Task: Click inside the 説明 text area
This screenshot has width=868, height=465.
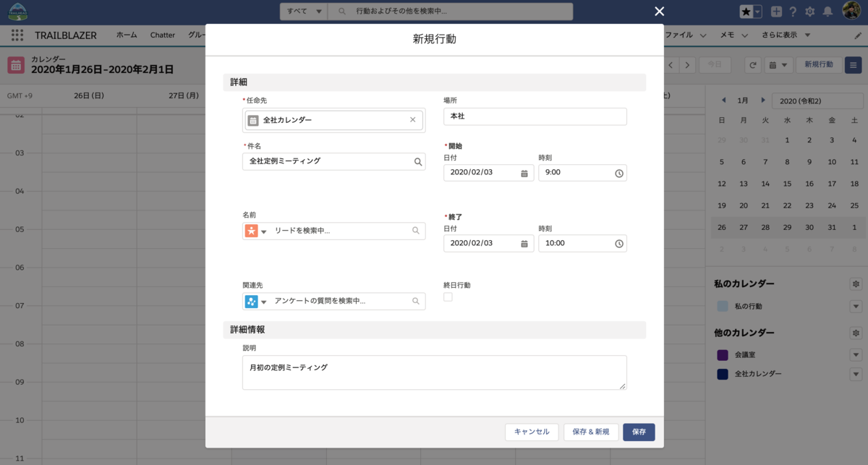Action: (x=434, y=372)
